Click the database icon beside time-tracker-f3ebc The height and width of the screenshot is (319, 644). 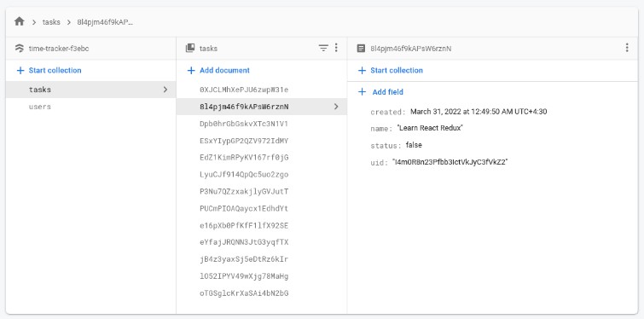20,49
